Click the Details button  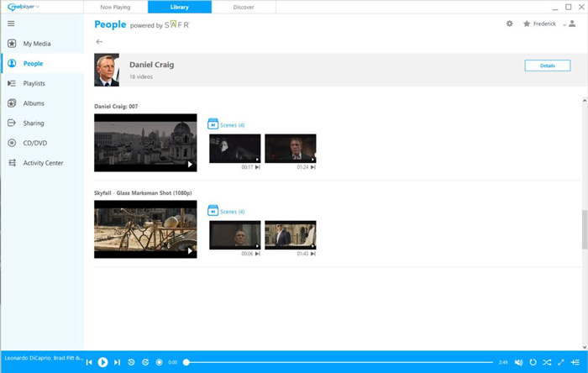pos(547,66)
